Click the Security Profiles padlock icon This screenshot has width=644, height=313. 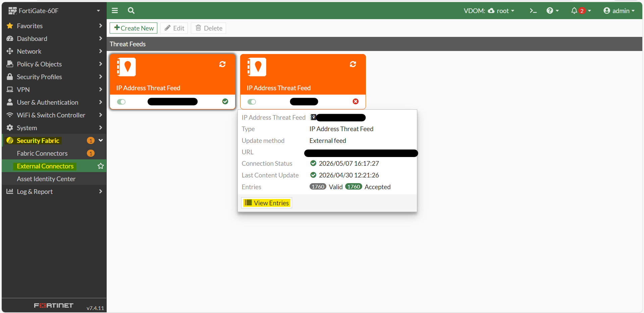pyautogui.click(x=10, y=77)
